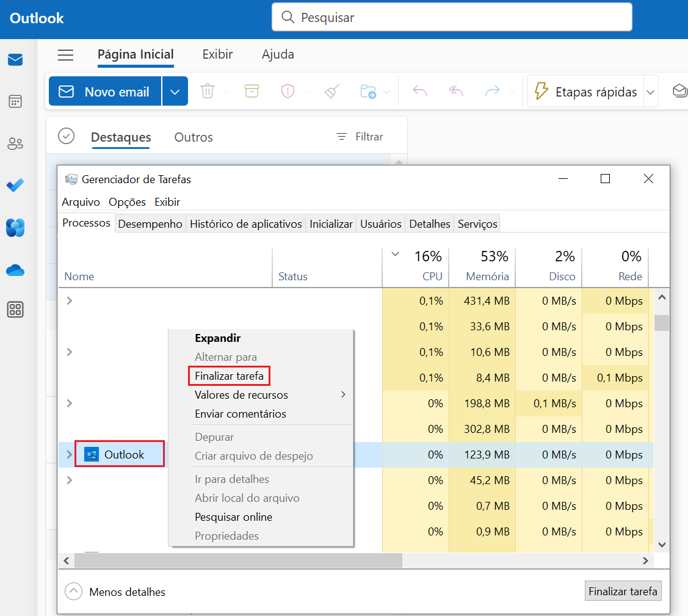Expand the process row showing 431,4 MB

[x=70, y=300]
